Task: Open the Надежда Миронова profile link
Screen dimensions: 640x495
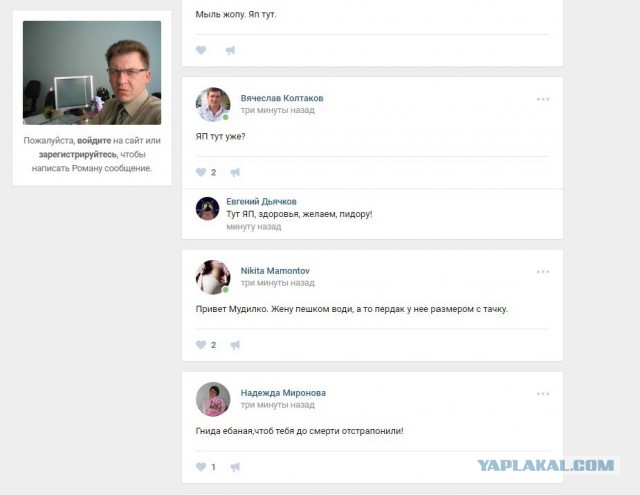Action: pos(283,393)
